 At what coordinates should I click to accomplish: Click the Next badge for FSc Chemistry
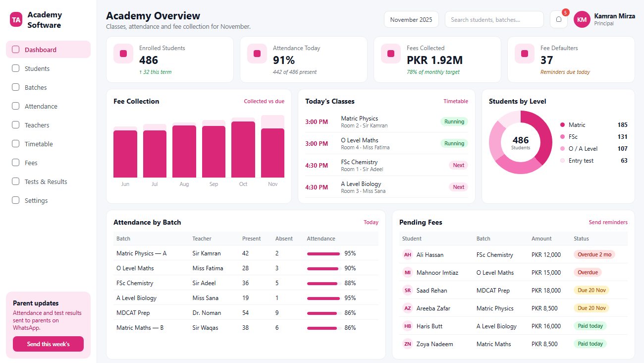point(458,165)
